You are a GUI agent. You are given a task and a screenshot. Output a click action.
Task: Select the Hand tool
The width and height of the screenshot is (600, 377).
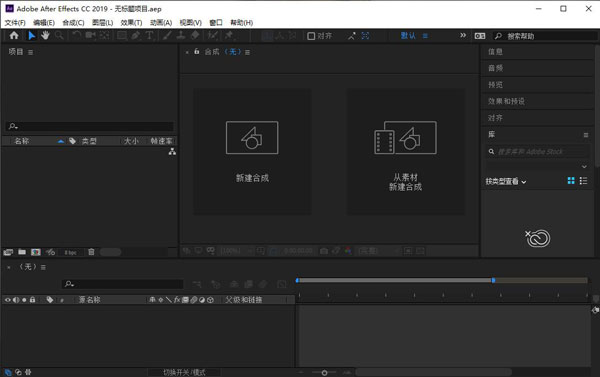pos(45,36)
